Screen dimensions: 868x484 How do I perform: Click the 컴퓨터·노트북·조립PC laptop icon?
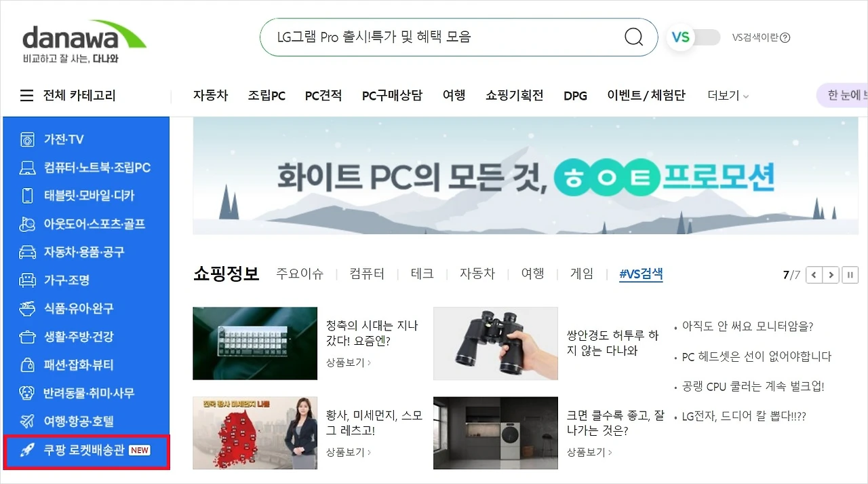[x=27, y=168]
